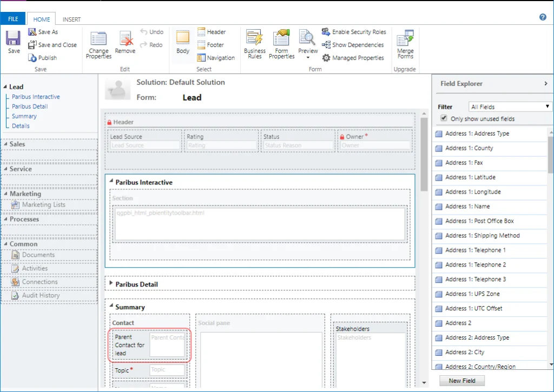Collapse the Common navigation group
Screen dimensions: 554x392
[5, 244]
